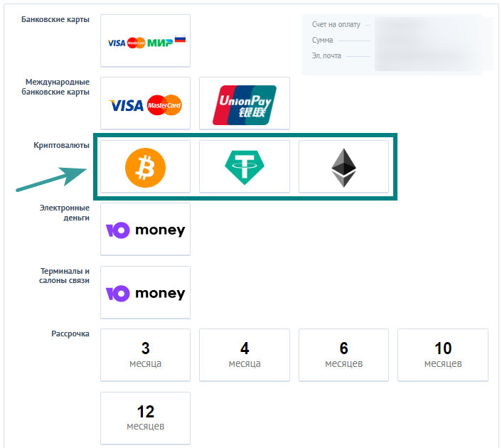This screenshot has height=448, width=502.
Task: Select Visa MasterCard MIR bank cards tile
Action: point(145,41)
